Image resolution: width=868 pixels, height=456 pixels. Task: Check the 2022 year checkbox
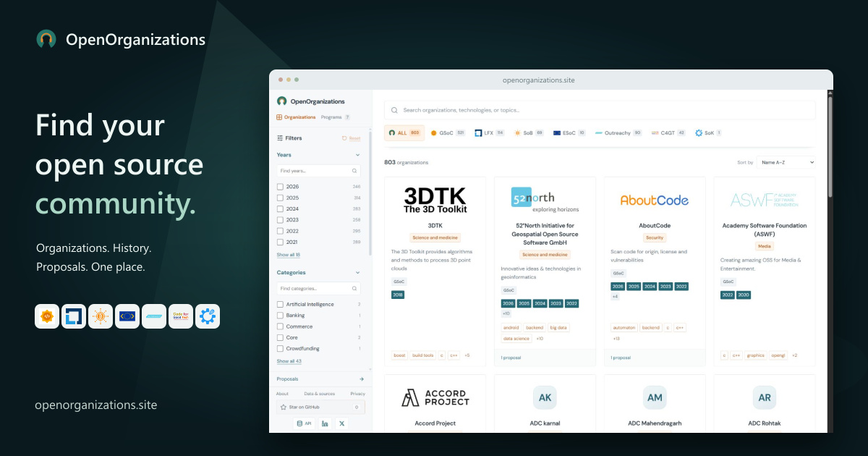(280, 231)
